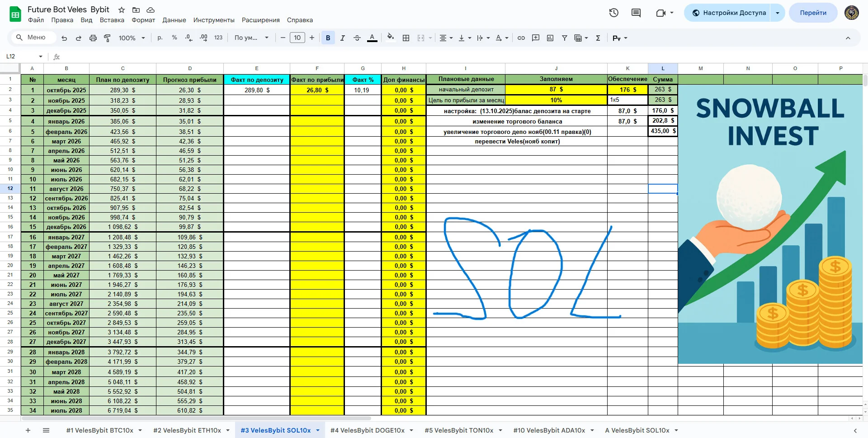The height and width of the screenshot is (438, 868).
Task: Open the filter views dropdown
Action: tap(581, 38)
